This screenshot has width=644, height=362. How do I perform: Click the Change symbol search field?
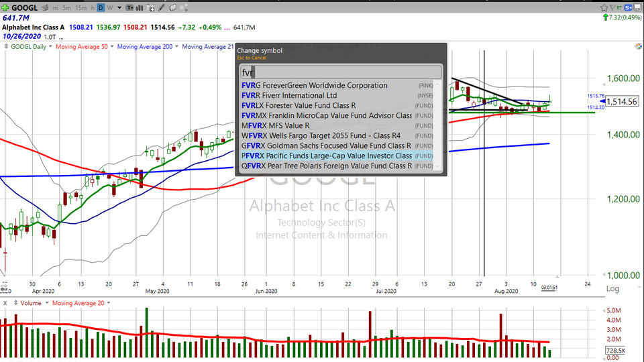341,72
